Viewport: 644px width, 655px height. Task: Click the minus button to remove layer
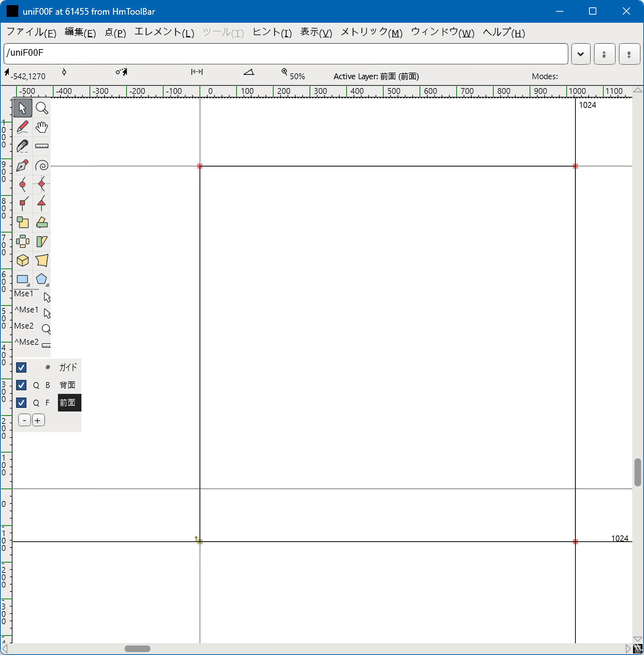point(25,420)
